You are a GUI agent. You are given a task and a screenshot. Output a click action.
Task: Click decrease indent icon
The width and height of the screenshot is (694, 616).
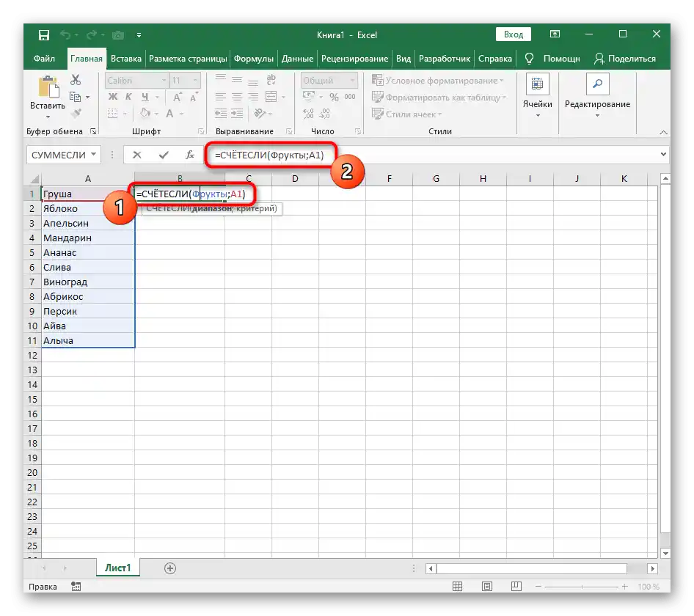click(220, 114)
